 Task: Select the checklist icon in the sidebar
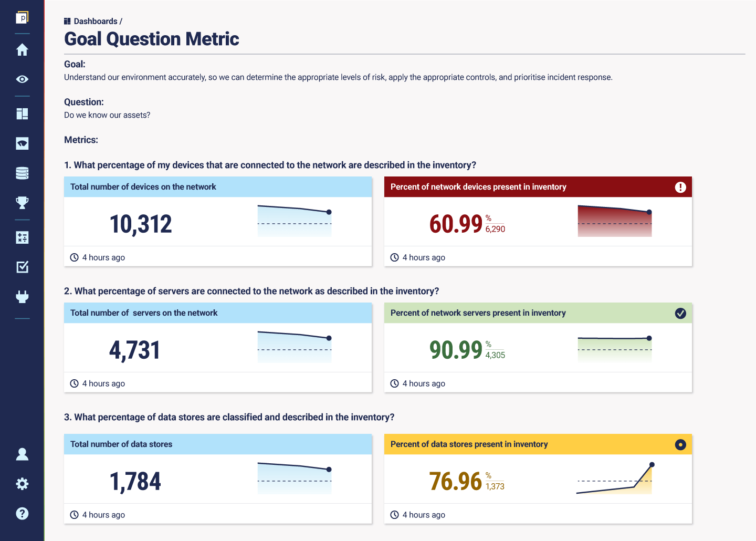22,267
